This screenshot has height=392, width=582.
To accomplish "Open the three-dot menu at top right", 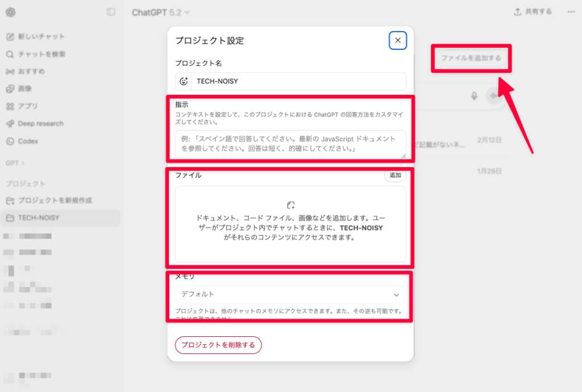I will pos(571,11).
